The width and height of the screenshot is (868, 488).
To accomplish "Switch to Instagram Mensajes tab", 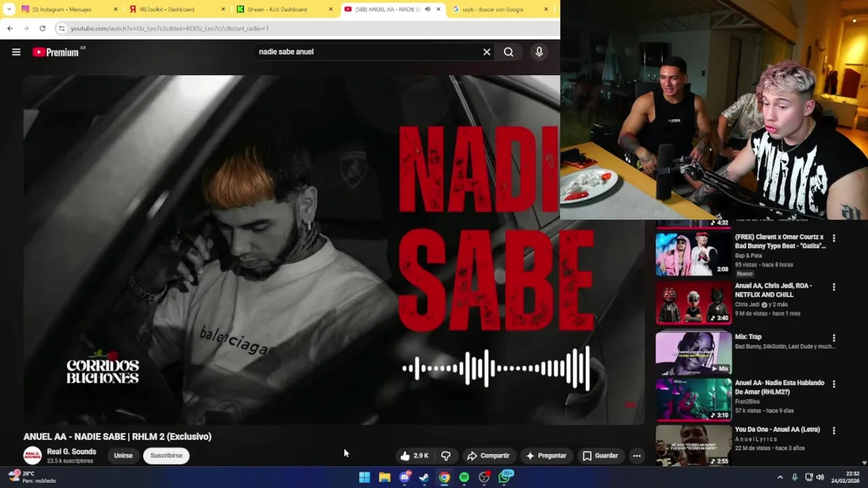I will (69, 9).
